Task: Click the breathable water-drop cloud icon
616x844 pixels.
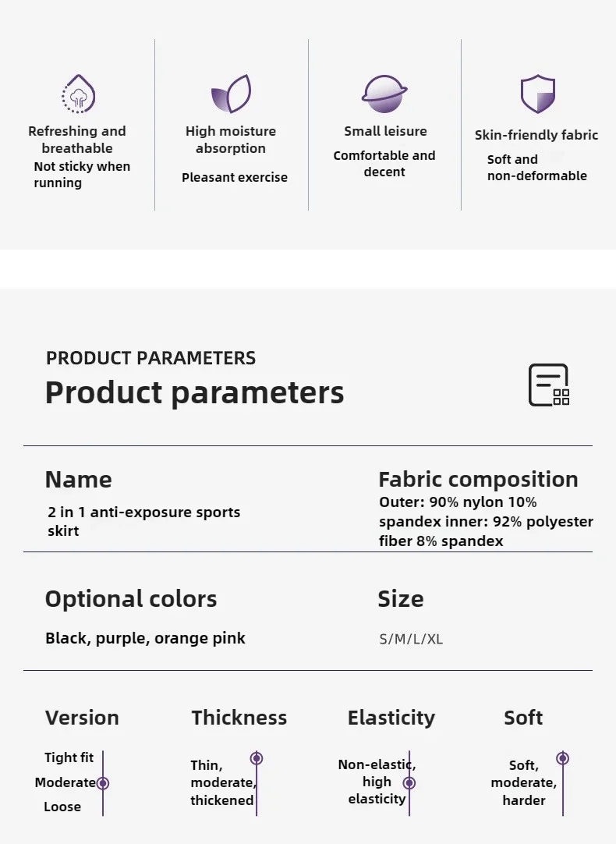Action: (x=79, y=94)
